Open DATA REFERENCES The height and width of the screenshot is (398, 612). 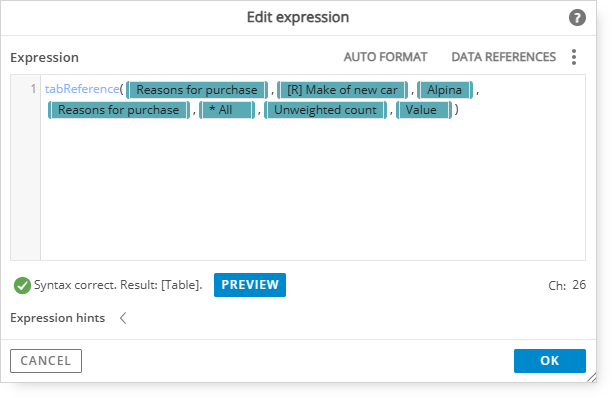pos(503,57)
